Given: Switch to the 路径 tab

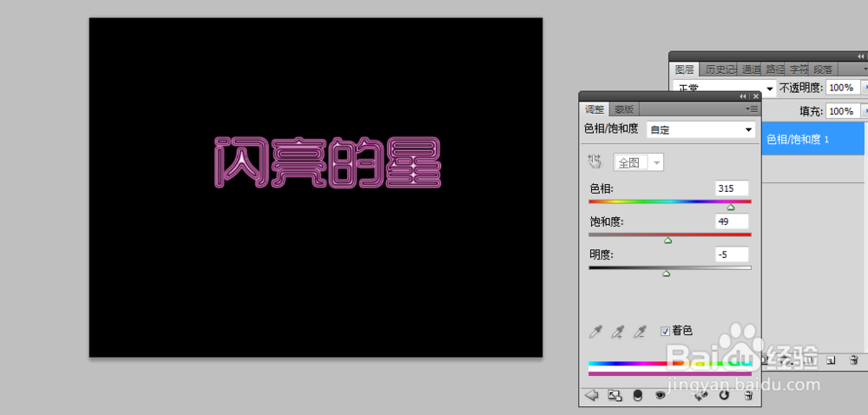Looking at the screenshot, I should 775,69.
